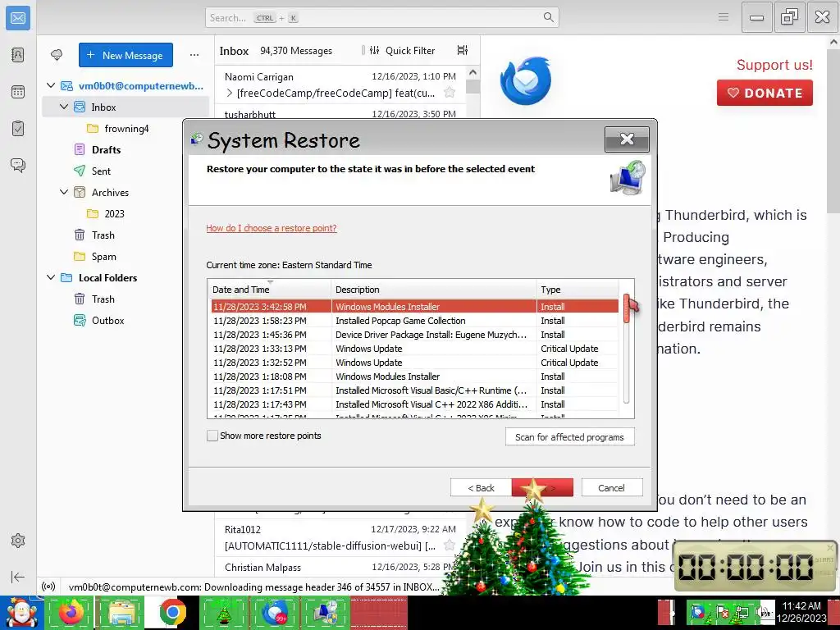Click Scan for affected programs

coord(569,437)
